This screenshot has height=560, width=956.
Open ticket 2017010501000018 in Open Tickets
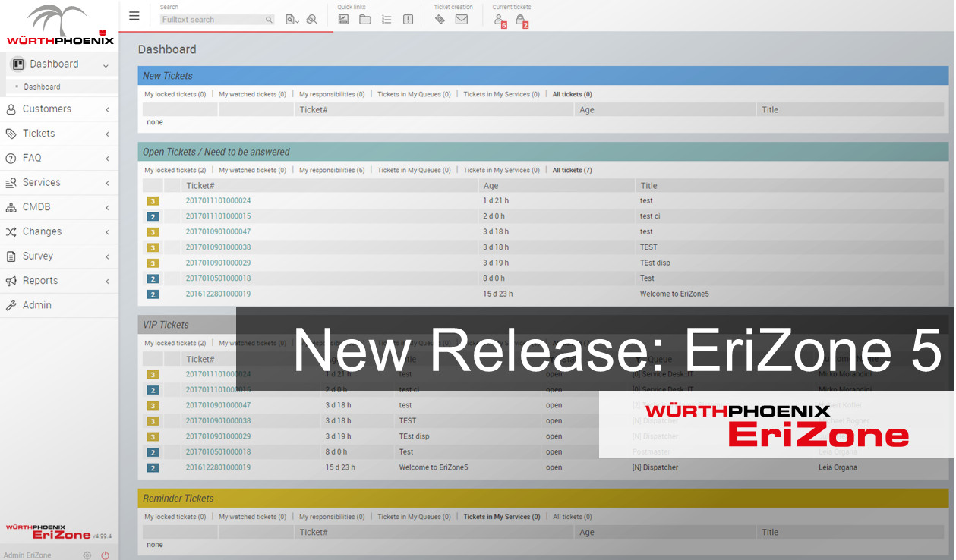[x=218, y=278]
